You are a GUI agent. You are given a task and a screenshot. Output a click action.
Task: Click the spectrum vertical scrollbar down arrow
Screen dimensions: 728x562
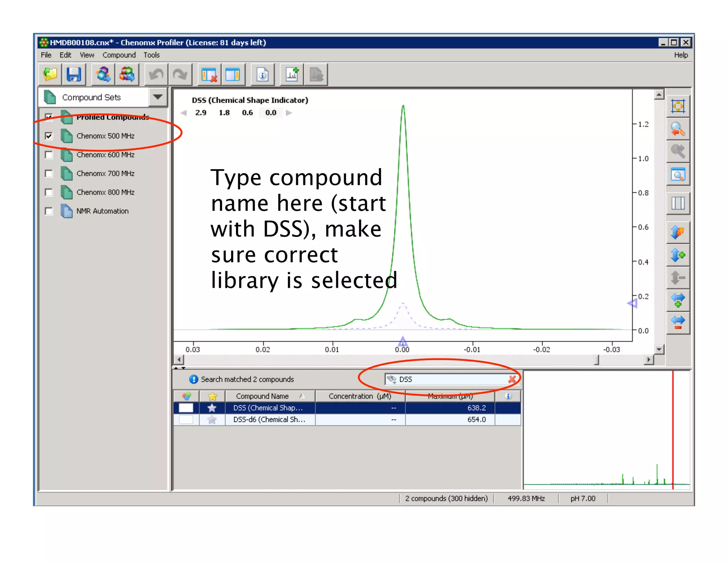pyautogui.click(x=659, y=349)
